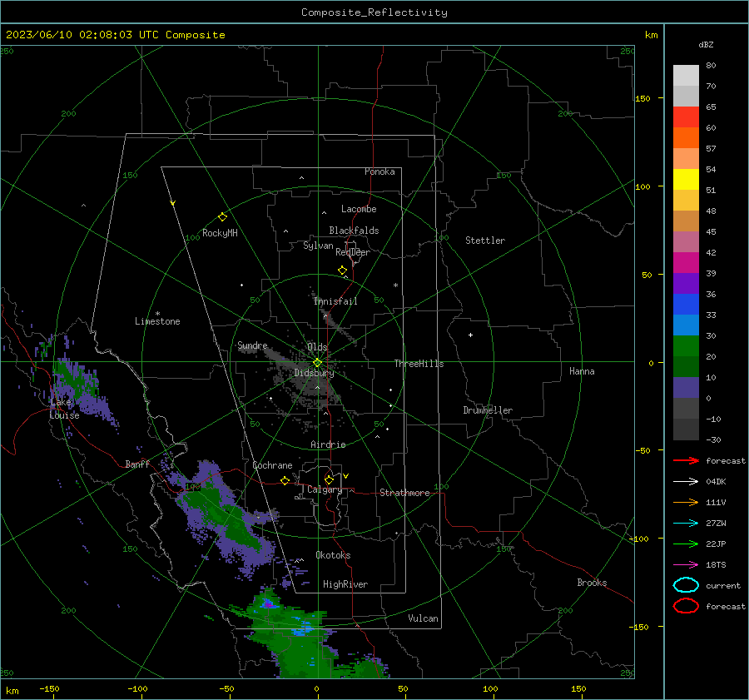Select yellow diamond marker beside RockyMH
Image resolution: width=749 pixels, height=700 pixels.
pyautogui.click(x=222, y=217)
